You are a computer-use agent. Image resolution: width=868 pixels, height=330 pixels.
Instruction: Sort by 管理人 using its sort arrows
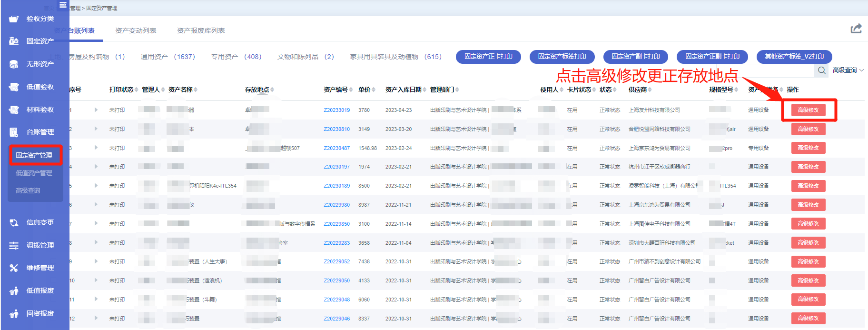(x=163, y=90)
